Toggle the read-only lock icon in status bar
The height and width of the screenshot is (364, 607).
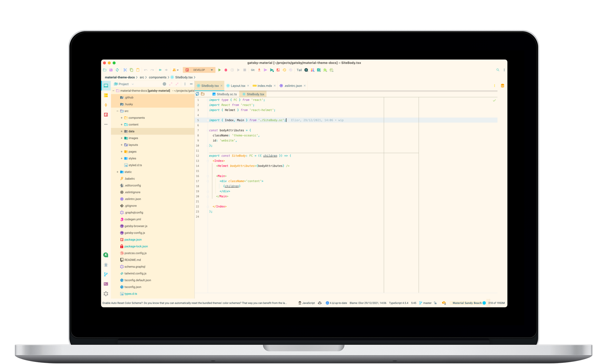click(435, 303)
